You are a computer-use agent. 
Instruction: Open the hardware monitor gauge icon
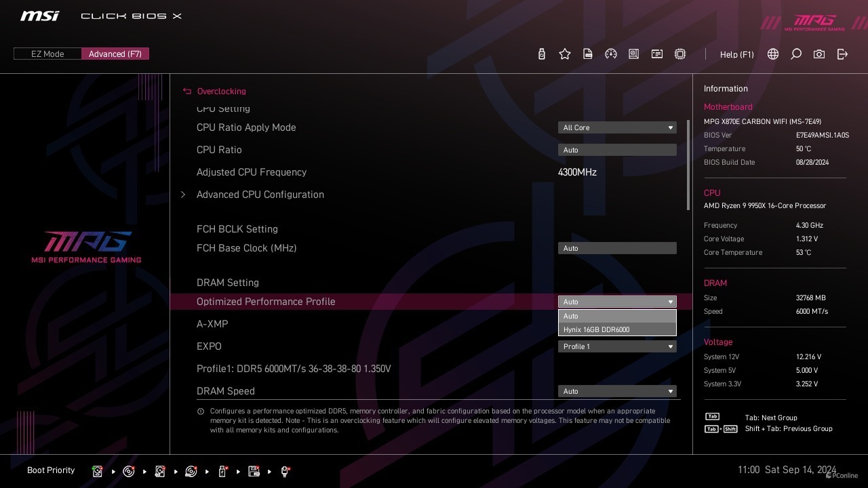pos(611,54)
